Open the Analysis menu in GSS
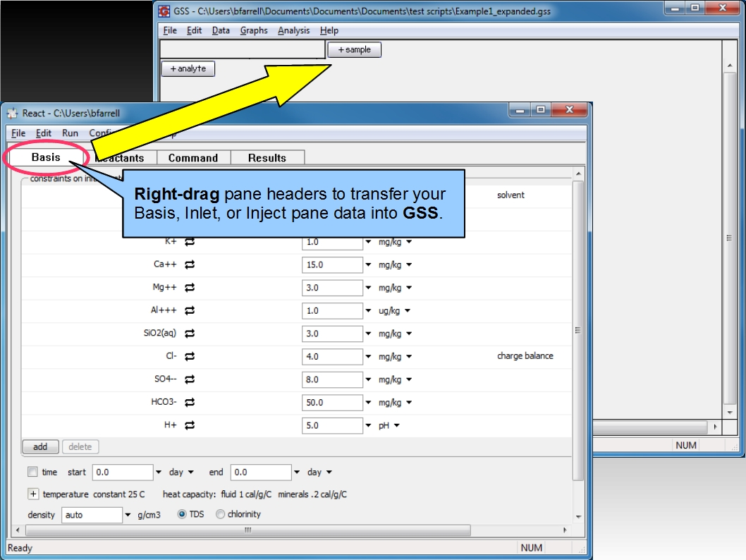 coord(293,30)
